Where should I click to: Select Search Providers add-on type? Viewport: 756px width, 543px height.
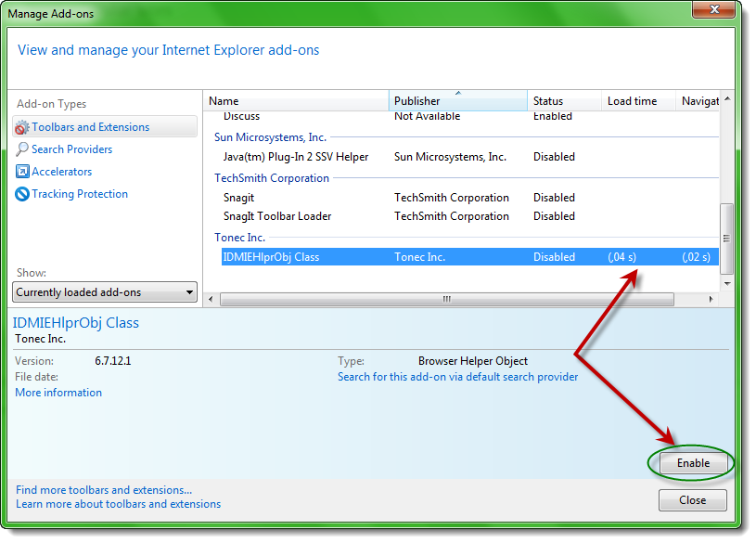(x=71, y=149)
